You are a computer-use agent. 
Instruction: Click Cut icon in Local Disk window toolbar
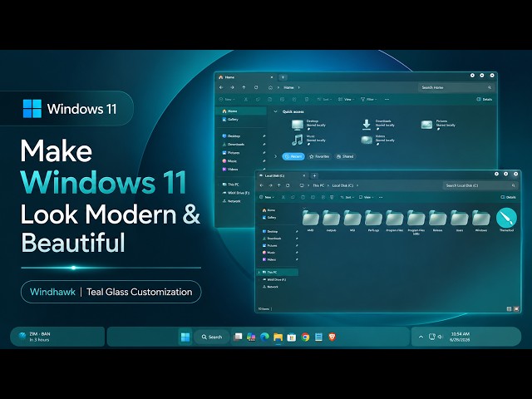click(x=283, y=197)
